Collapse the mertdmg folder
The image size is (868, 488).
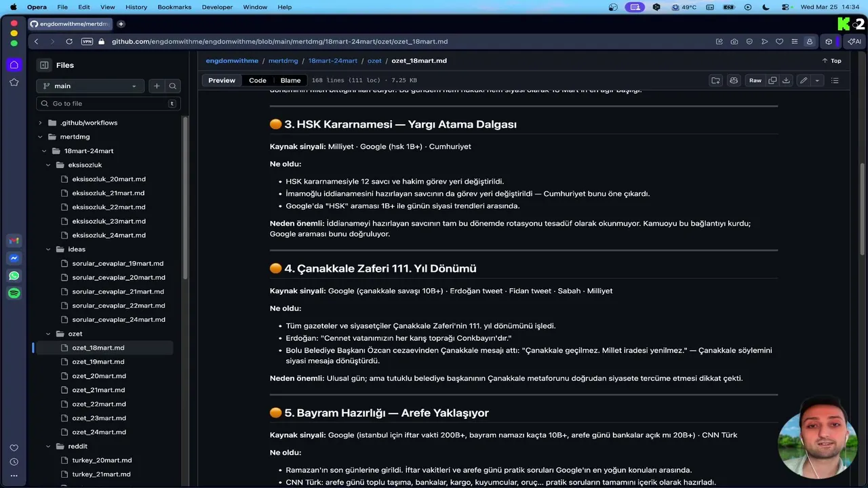40,137
